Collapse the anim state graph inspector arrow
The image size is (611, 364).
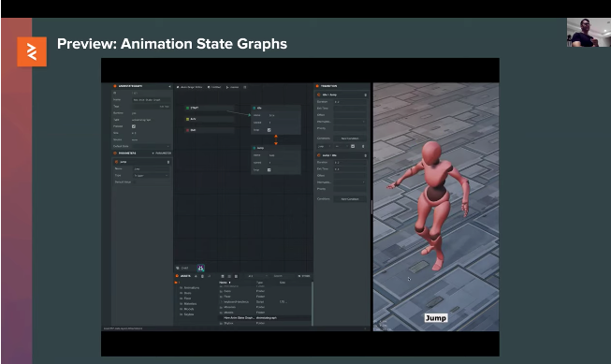point(169,86)
